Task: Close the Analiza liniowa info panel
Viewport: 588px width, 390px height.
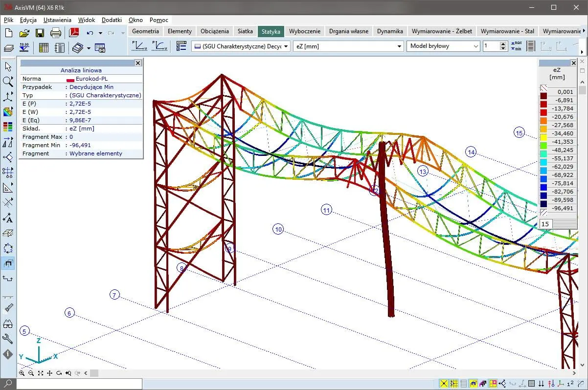Action: pyautogui.click(x=138, y=63)
